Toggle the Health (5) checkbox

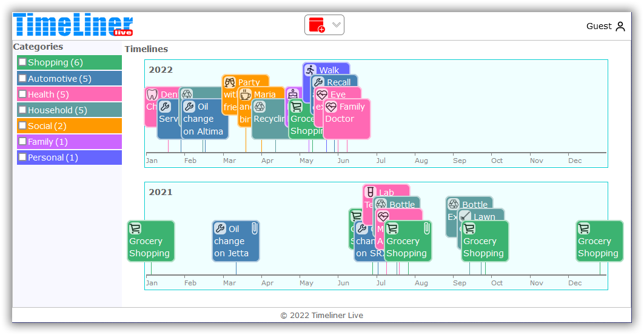(22, 94)
